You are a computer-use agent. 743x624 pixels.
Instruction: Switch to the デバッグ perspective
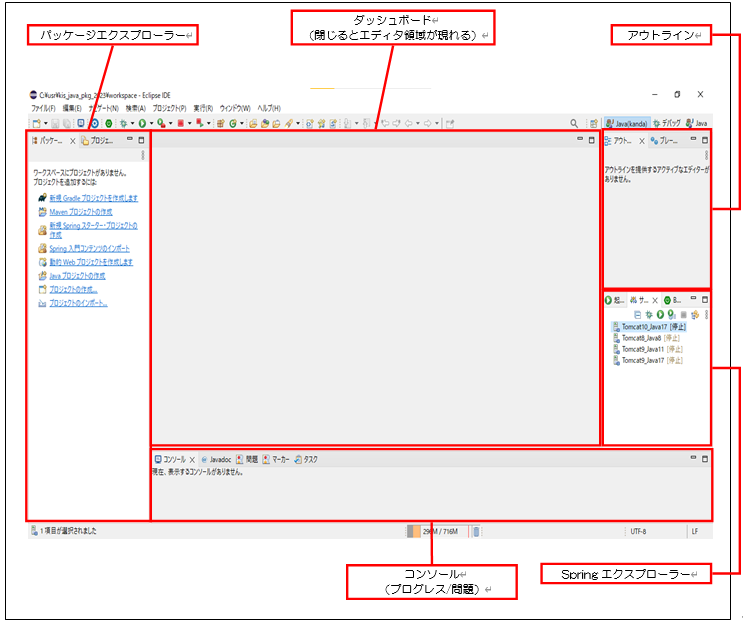tap(666, 124)
